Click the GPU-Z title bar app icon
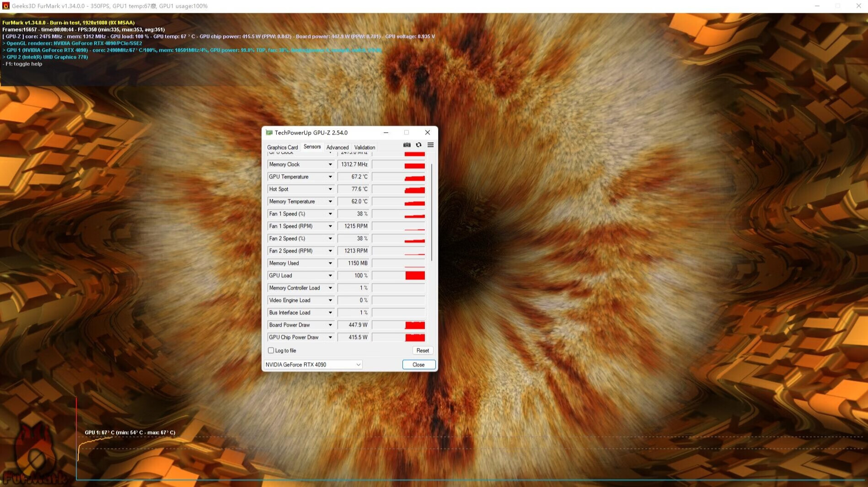The height and width of the screenshot is (487, 868). [x=269, y=133]
